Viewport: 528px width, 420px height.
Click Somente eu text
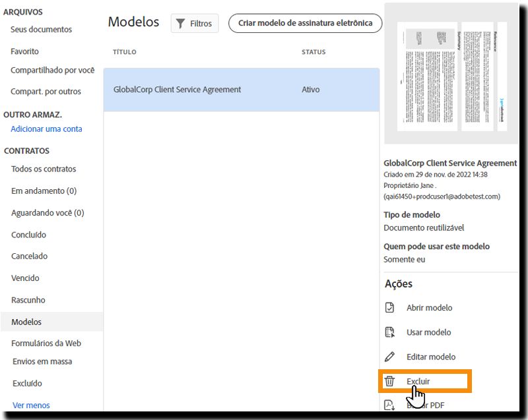[404, 260]
